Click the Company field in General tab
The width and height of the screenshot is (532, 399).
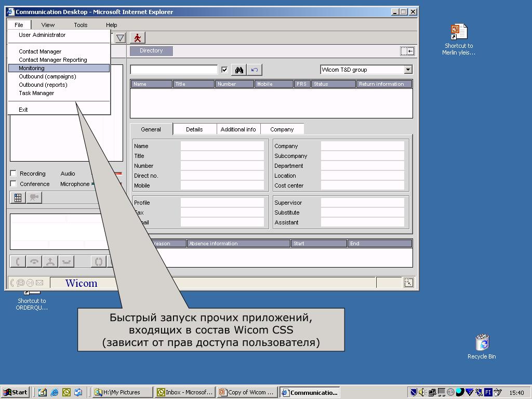(362, 146)
